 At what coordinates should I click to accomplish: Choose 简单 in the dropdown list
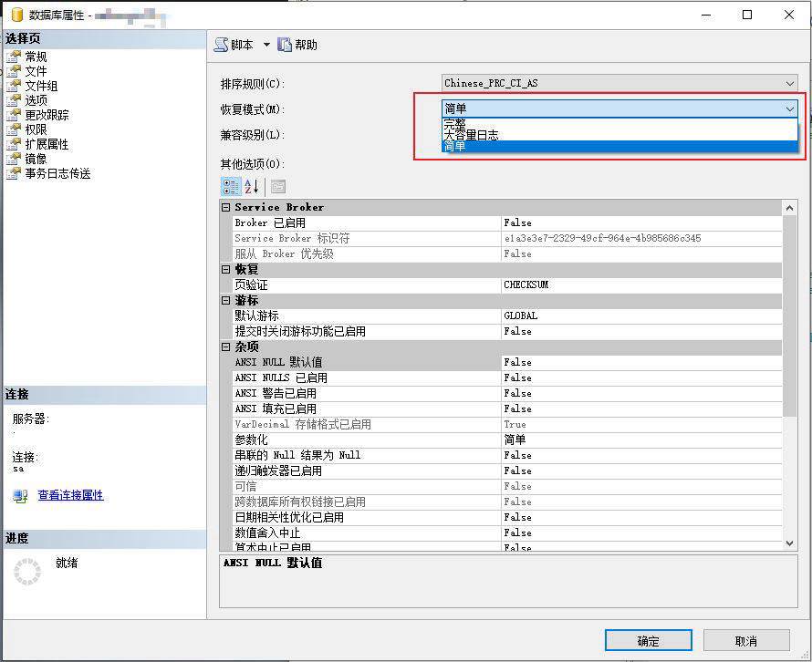pyautogui.click(x=619, y=147)
